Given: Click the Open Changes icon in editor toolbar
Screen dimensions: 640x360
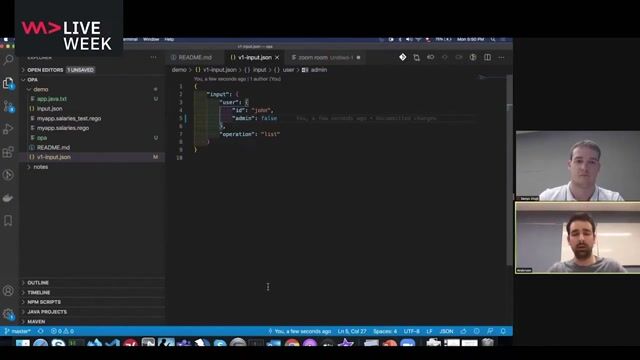Looking at the screenshot, I should [416, 58].
